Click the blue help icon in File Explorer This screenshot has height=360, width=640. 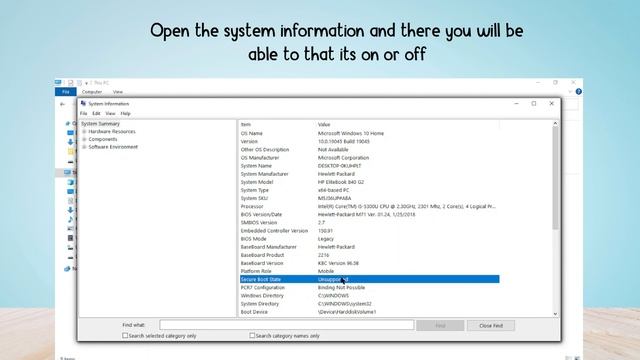[578, 91]
